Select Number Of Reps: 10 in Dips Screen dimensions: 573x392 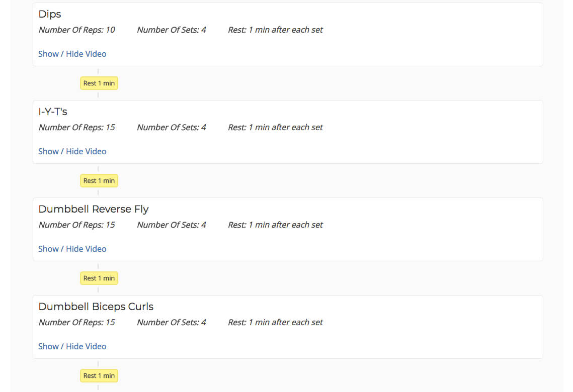[77, 30]
